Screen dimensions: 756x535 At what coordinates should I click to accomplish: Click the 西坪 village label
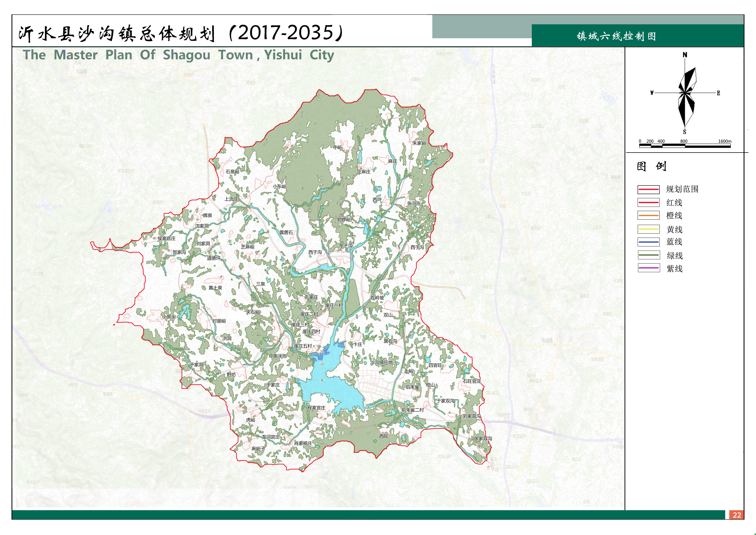point(377,200)
